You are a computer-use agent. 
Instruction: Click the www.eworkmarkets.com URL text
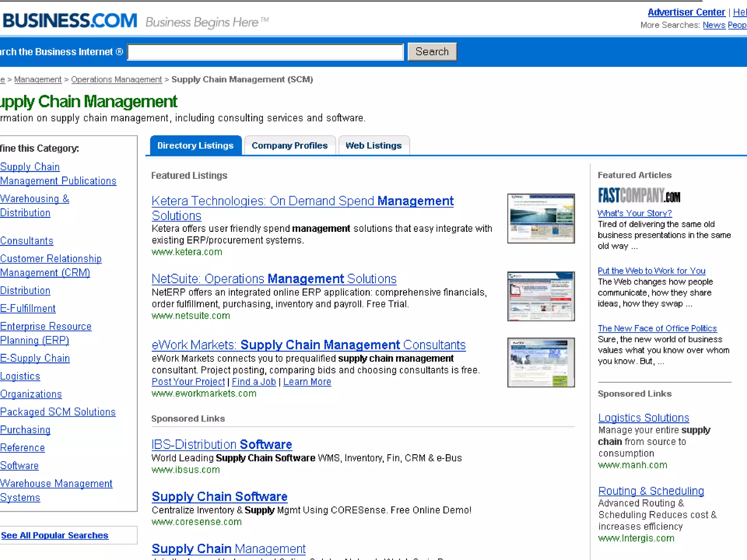(204, 393)
